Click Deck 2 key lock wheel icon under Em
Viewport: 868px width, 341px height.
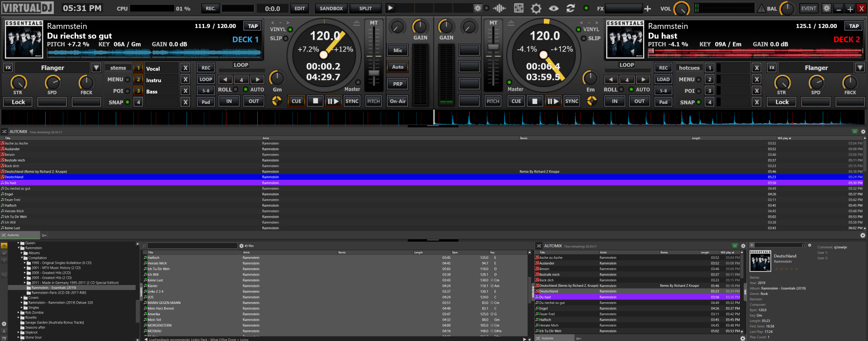591,101
